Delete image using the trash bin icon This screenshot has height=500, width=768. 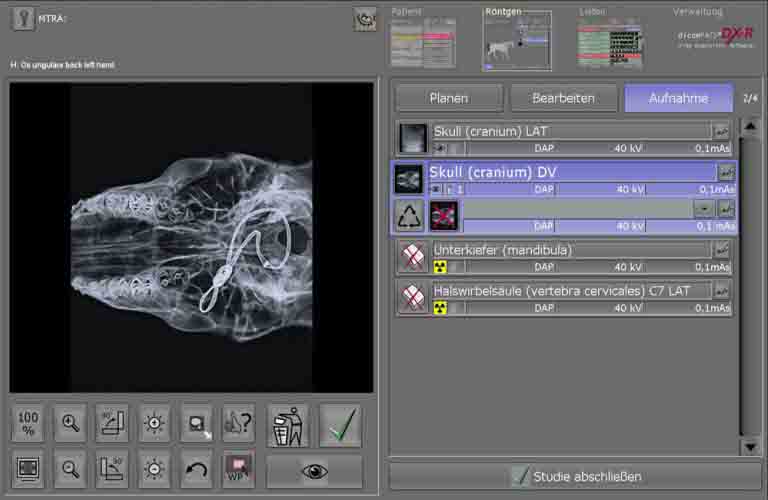point(288,425)
